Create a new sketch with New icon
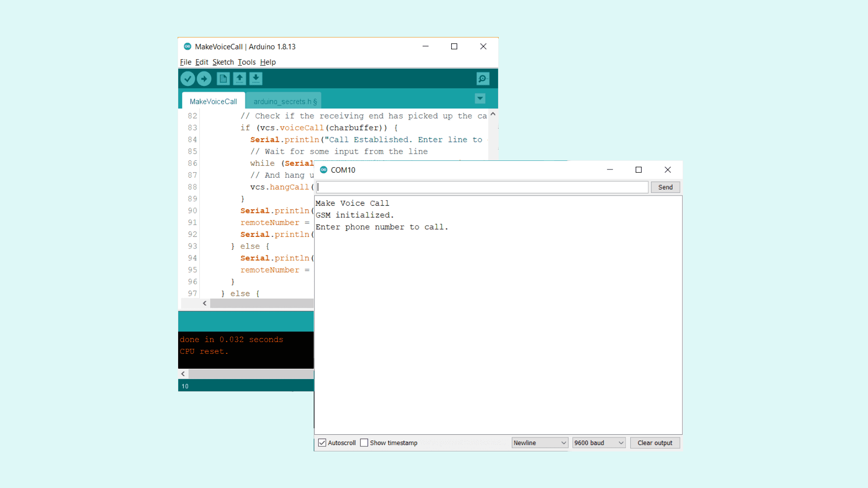The height and width of the screenshot is (488, 868). pyautogui.click(x=223, y=79)
